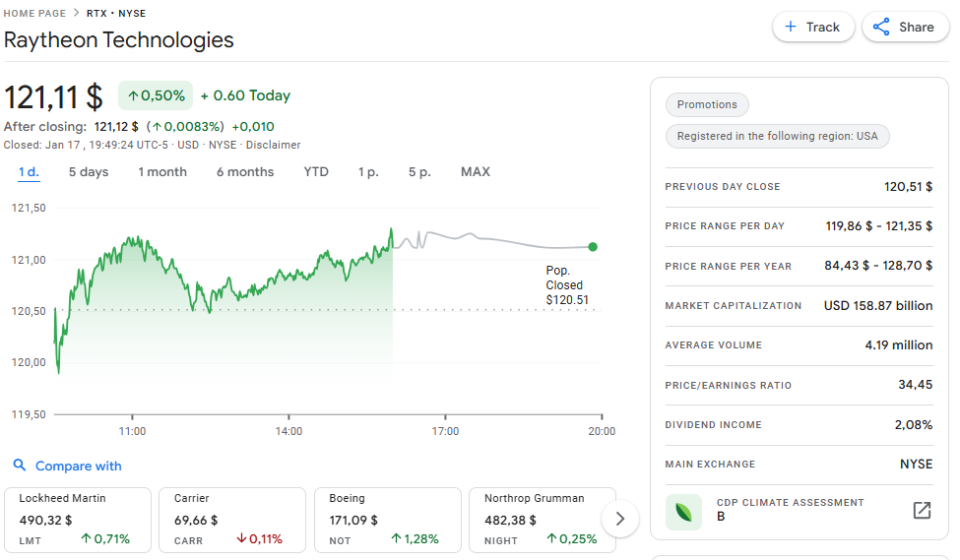Open the CDP climate assessment external link icon

pos(922,511)
